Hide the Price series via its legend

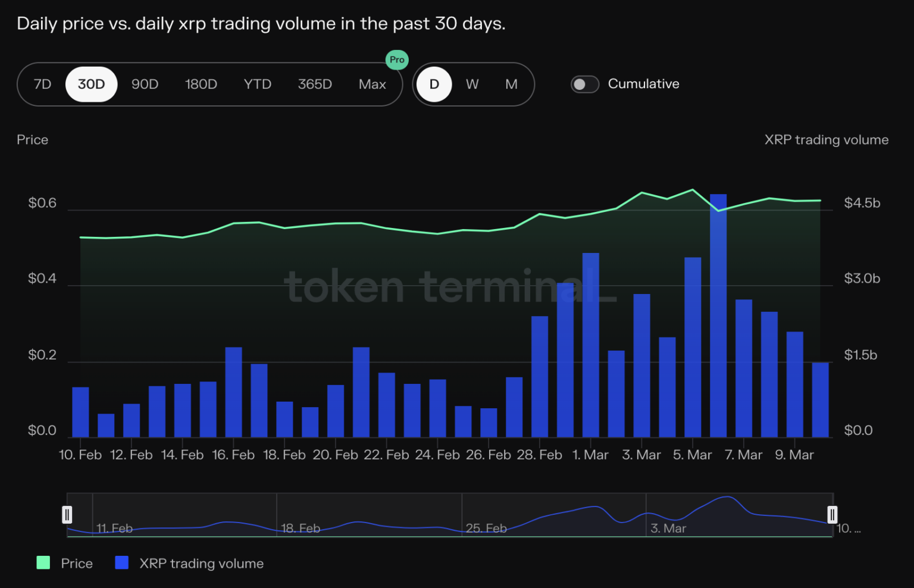pyautogui.click(x=76, y=563)
